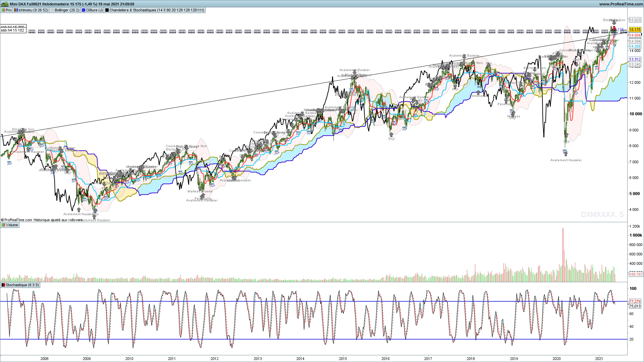644x362 pixels.
Task: Click the grey arrow above the 2020 Avalement Haussier label
Action: pos(566,154)
